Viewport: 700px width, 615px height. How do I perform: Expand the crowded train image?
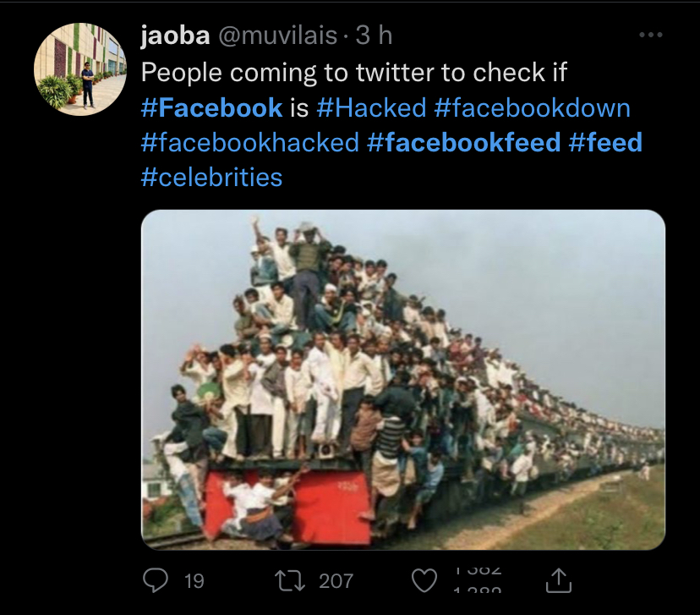pos(402,379)
